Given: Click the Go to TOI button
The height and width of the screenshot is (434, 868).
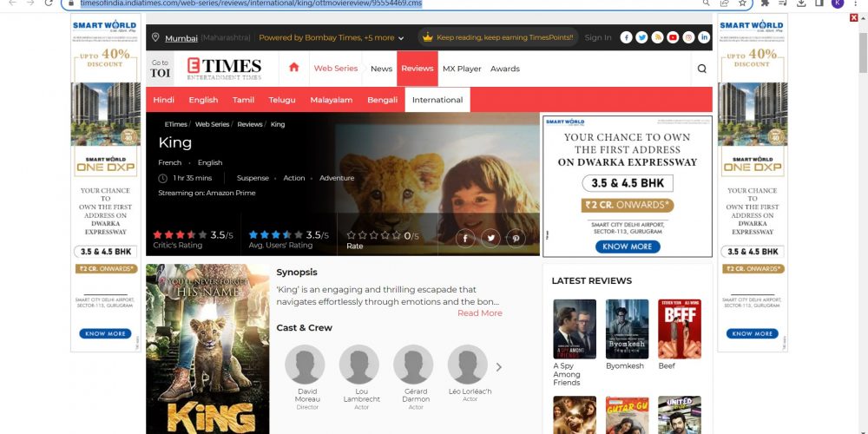Looking at the screenshot, I should pos(160,69).
